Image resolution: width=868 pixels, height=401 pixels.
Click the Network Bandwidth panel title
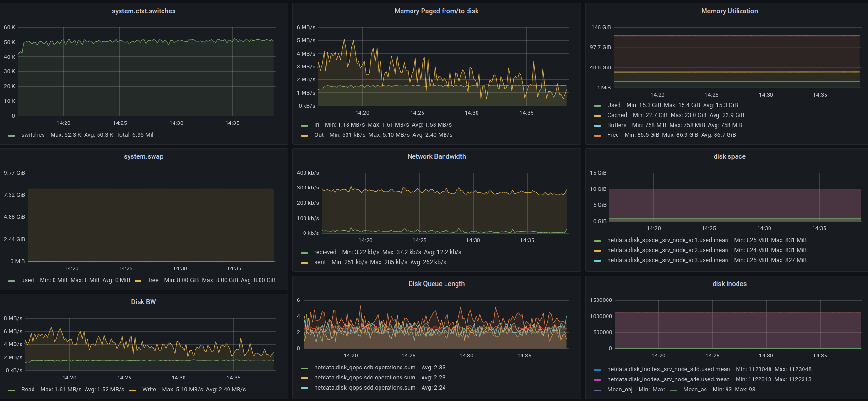[436, 156]
